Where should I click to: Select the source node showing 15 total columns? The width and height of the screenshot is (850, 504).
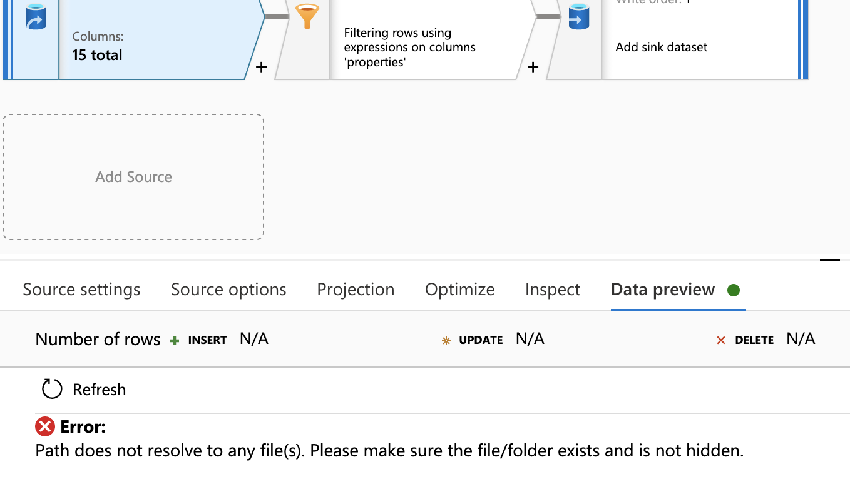(x=156, y=44)
